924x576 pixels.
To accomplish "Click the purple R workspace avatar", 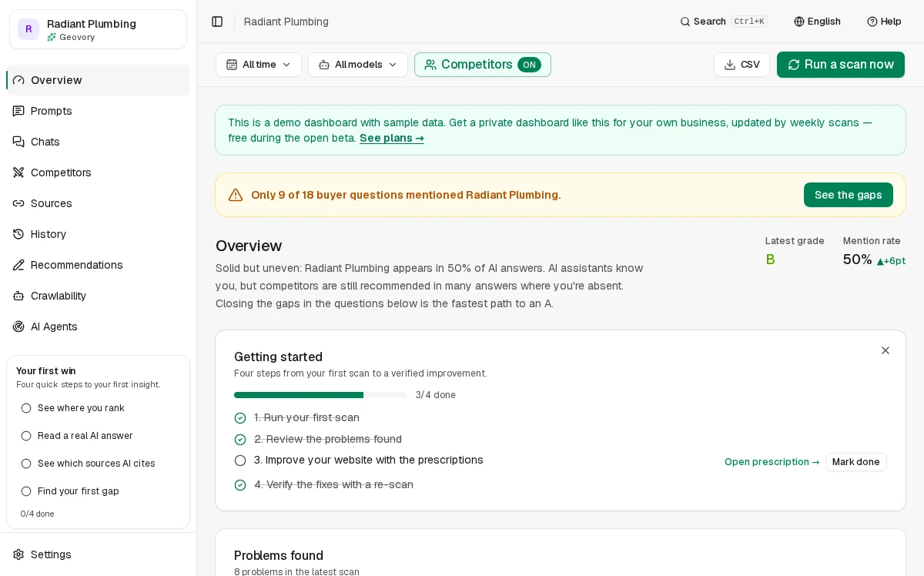I will pyautogui.click(x=28, y=29).
